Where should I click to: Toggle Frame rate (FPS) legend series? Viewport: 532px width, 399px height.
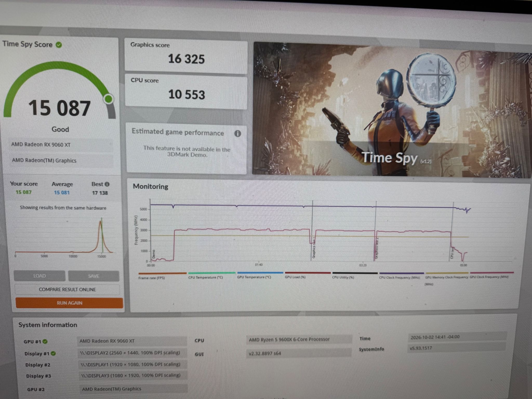(x=162, y=276)
